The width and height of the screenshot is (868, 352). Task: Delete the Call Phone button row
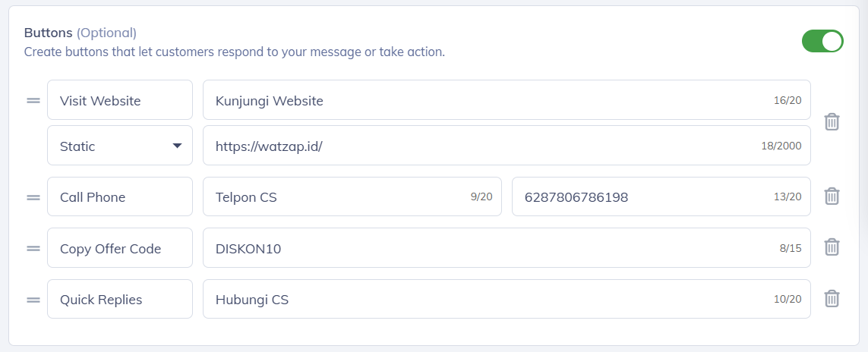832,196
